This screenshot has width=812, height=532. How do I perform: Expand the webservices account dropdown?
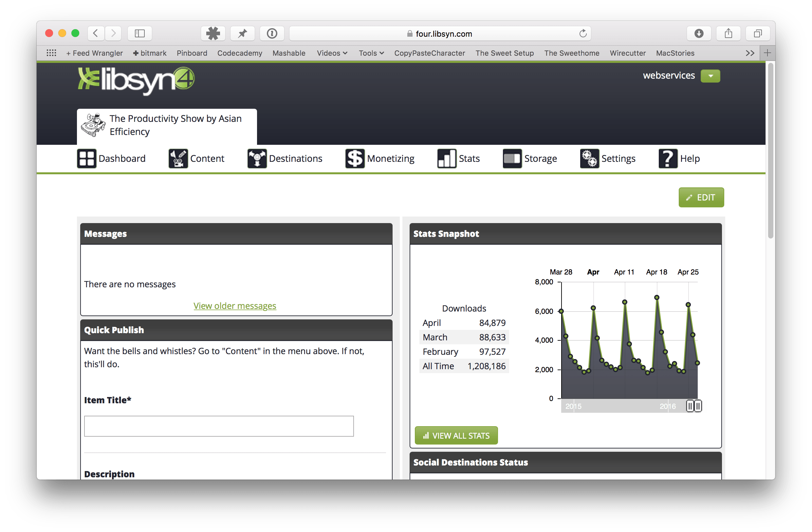[710, 76]
